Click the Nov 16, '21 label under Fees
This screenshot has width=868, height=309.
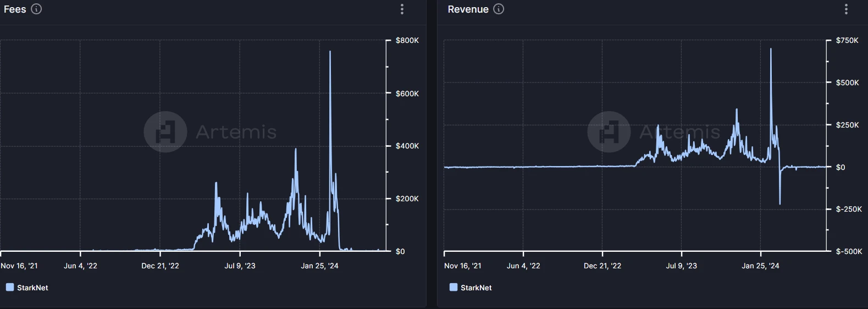[x=19, y=266]
